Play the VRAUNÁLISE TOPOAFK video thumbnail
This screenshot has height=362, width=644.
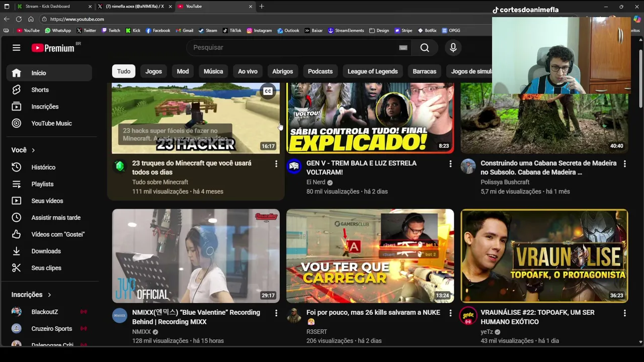(x=544, y=256)
